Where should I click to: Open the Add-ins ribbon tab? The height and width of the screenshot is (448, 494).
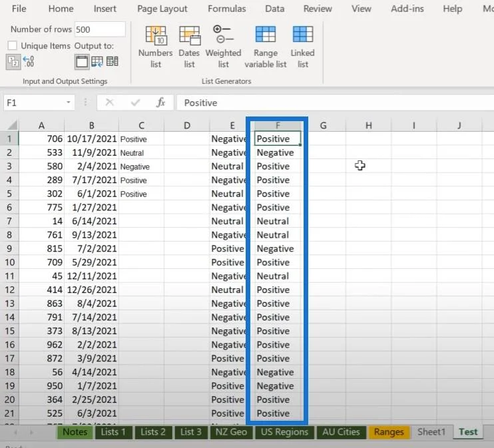pyautogui.click(x=407, y=9)
